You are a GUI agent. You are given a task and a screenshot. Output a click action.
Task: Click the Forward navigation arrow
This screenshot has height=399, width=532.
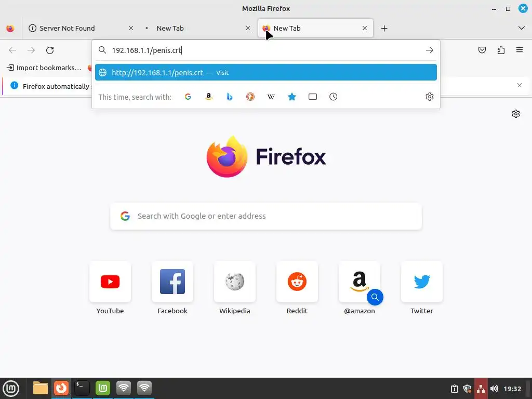click(x=31, y=50)
